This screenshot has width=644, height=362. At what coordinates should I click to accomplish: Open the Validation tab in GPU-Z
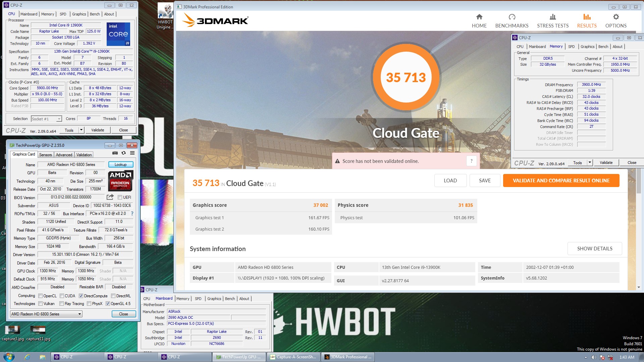tap(84, 155)
